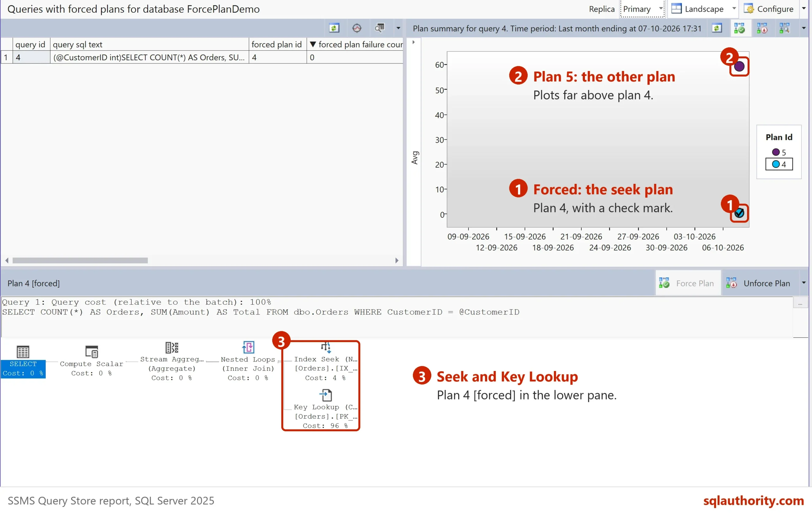The width and height of the screenshot is (812, 513).
Task: Open the plan summary toolbar overflow dropdown
Action: click(x=804, y=28)
